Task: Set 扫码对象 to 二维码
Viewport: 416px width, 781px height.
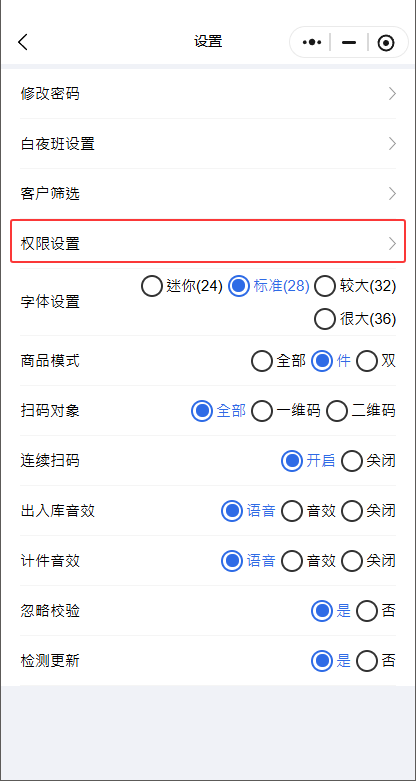Action: (x=361, y=411)
